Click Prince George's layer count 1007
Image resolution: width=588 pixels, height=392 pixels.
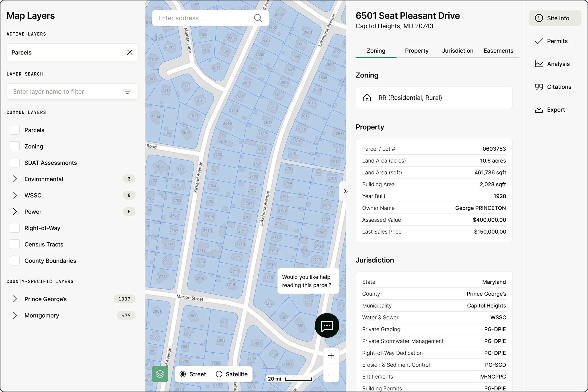[x=124, y=299]
